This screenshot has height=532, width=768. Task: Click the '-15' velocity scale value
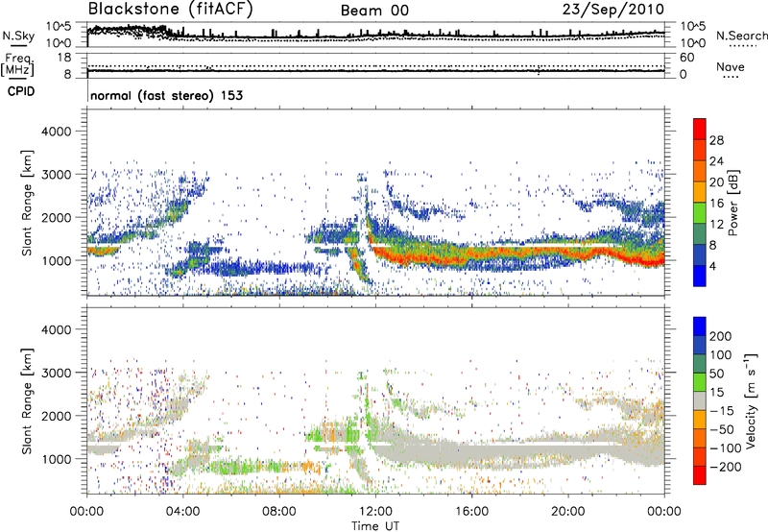721,411
